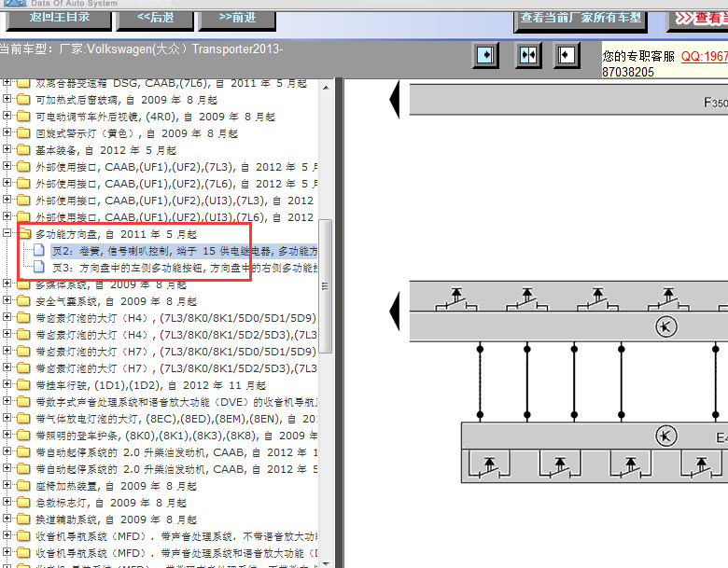Click tree scrollbar down arrow
728x568 pixels.
[x=326, y=563]
